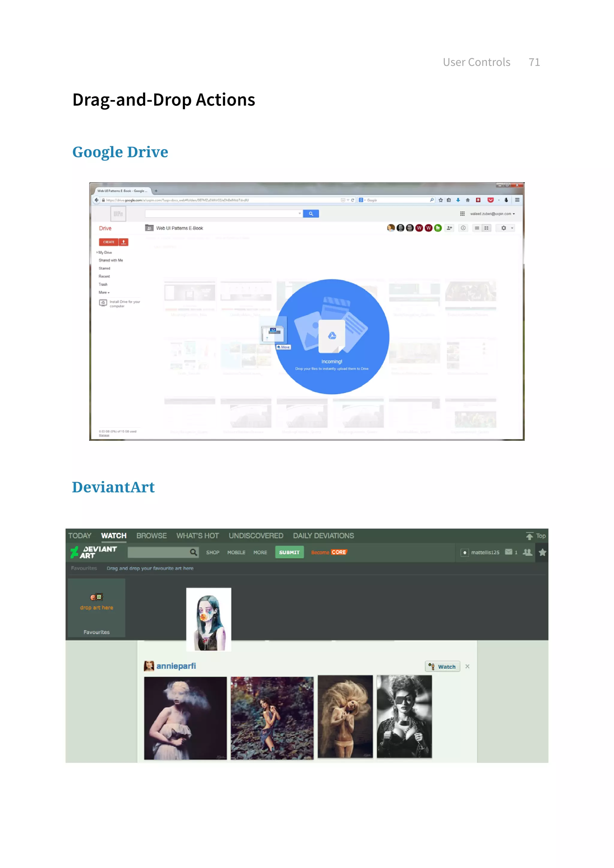614x868 pixels.
Task: Switch Drive to list view
Action: (477, 228)
